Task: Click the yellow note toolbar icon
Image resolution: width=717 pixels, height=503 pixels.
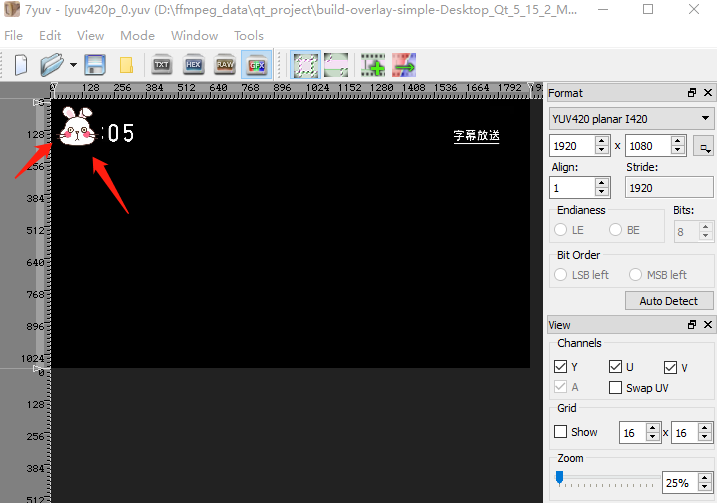Action: coord(126,65)
